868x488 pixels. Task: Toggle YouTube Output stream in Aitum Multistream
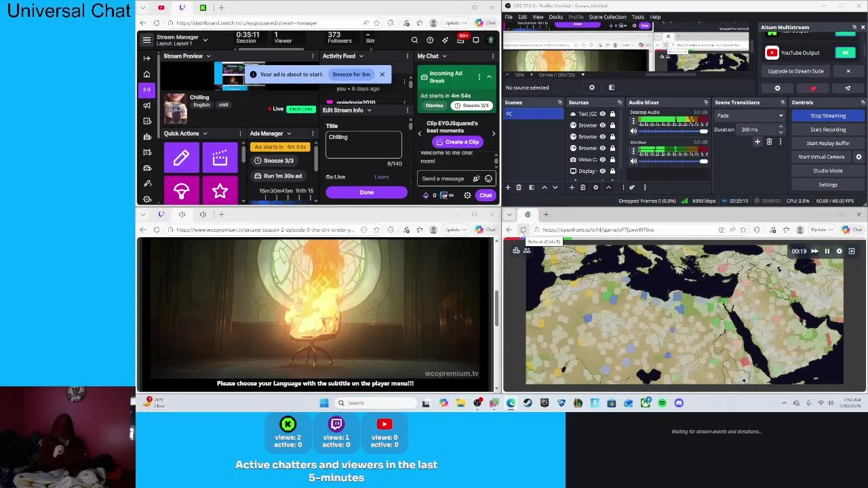[845, 52]
